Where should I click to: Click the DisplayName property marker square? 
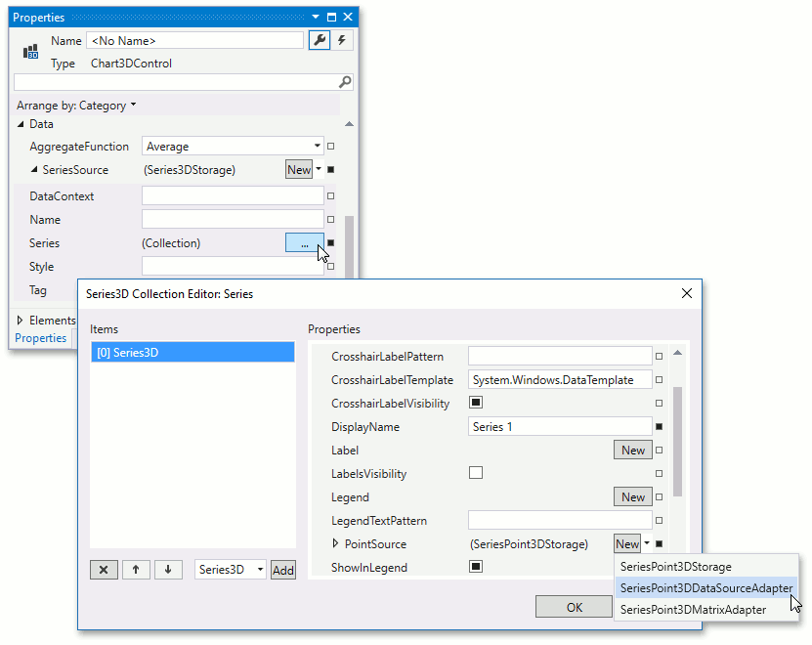(x=659, y=426)
